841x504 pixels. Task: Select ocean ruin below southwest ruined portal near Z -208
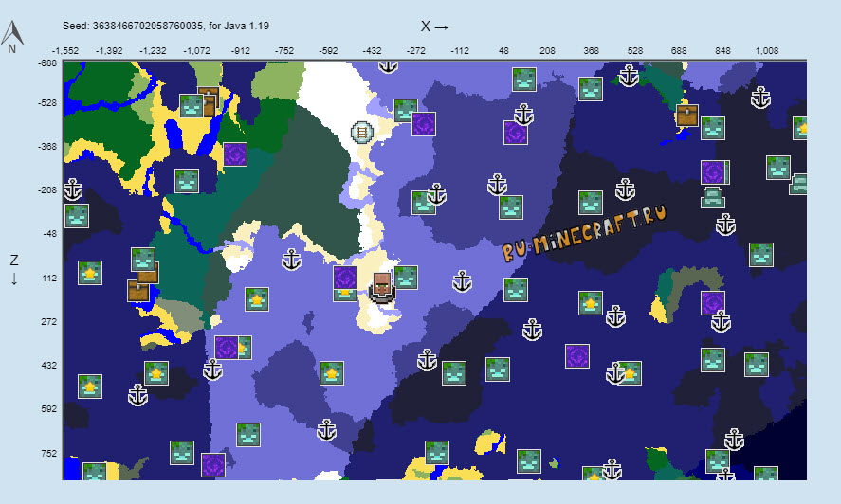[x=187, y=181]
